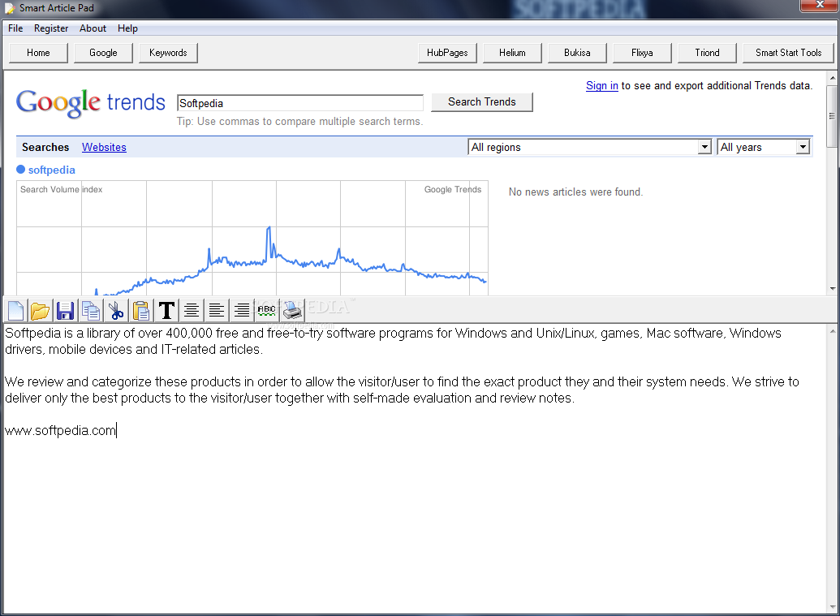Switch to the Websites tab
Viewport: 840px width, 616px height.
coord(104,148)
